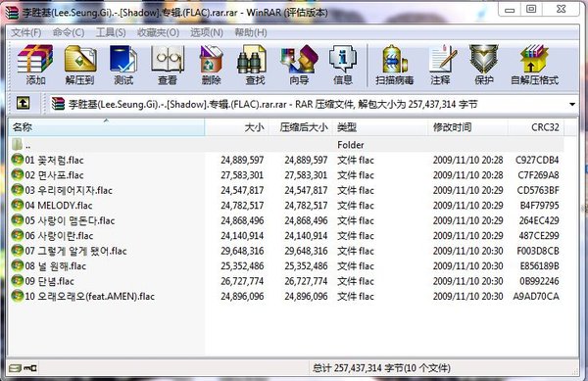
Task: Click the icon of 01 꽃처럼.flac
Action: 18,160
